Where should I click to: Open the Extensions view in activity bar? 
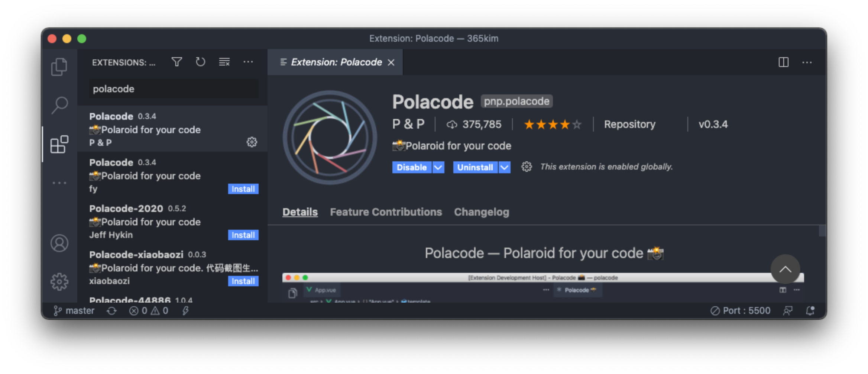(x=59, y=144)
